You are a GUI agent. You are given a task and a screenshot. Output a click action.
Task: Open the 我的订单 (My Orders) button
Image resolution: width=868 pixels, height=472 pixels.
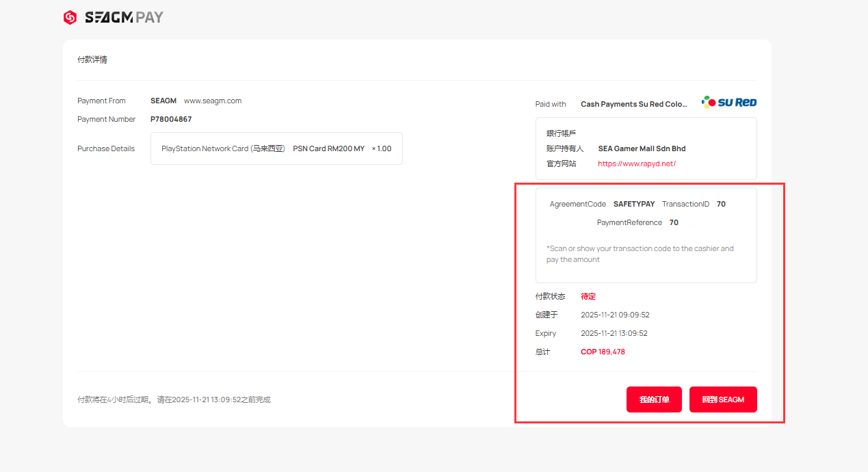(654, 399)
